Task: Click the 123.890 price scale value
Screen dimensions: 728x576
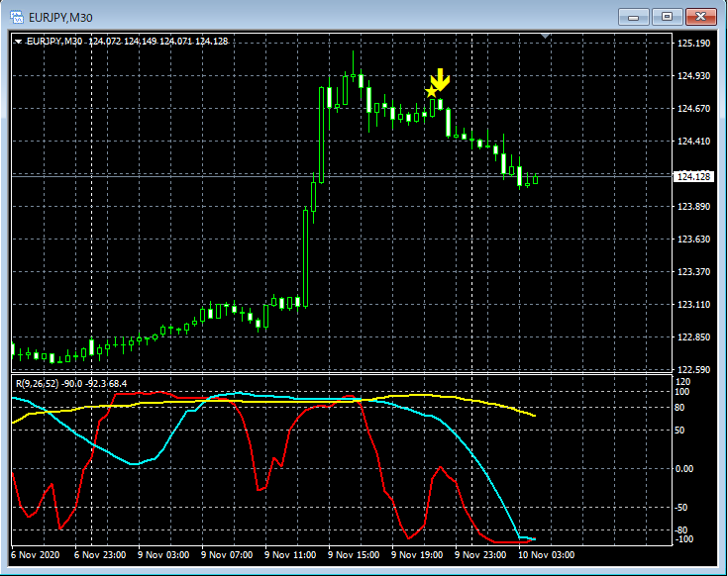Action: coord(693,207)
